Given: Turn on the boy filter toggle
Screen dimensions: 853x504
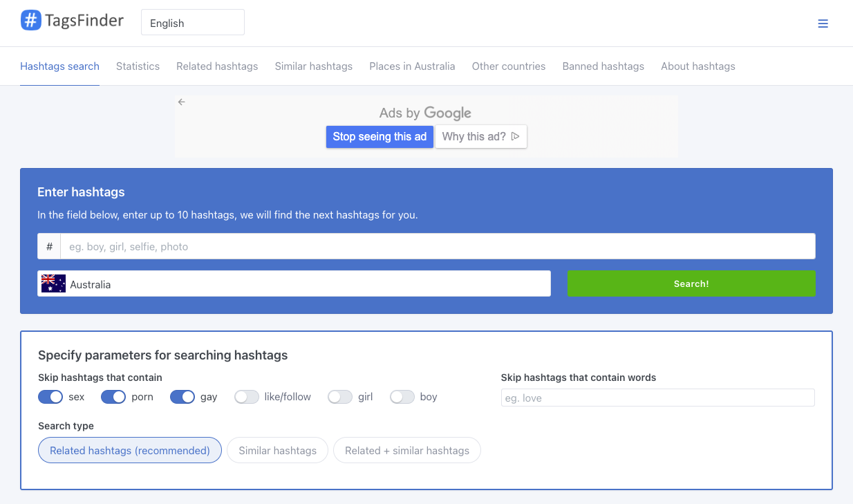Looking at the screenshot, I should (402, 397).
